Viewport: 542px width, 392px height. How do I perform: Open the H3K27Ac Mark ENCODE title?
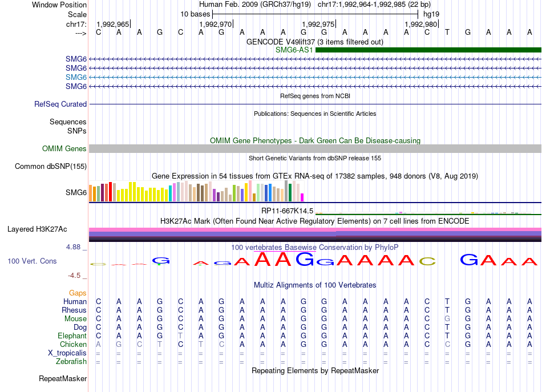315,221
